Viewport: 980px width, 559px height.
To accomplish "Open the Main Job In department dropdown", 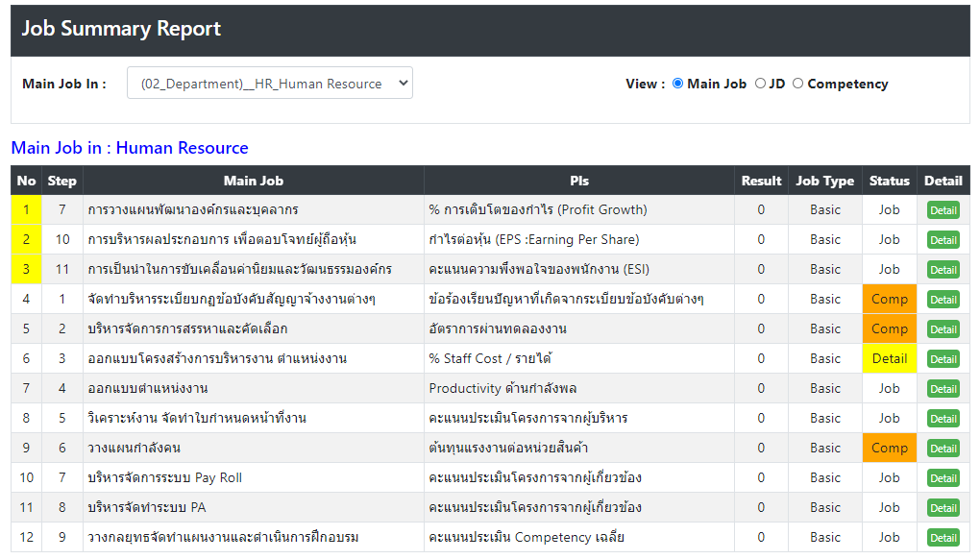I will (x=269, y=83).
